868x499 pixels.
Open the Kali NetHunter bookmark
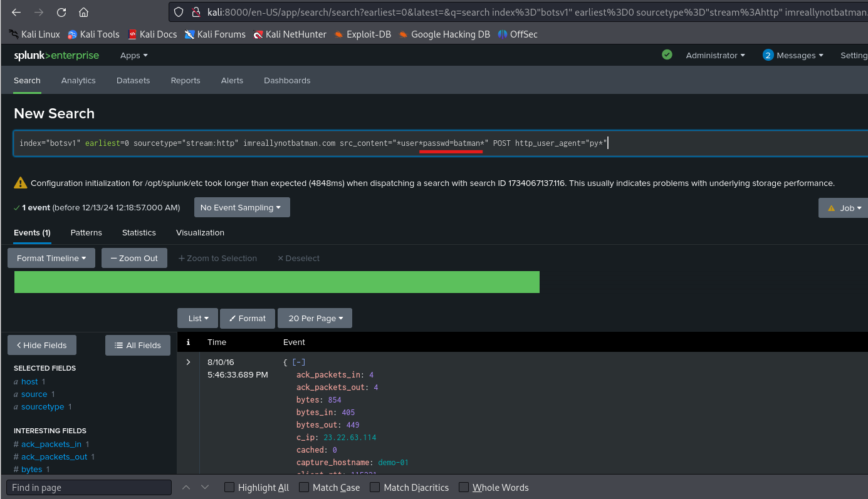(x=290, y=34)
